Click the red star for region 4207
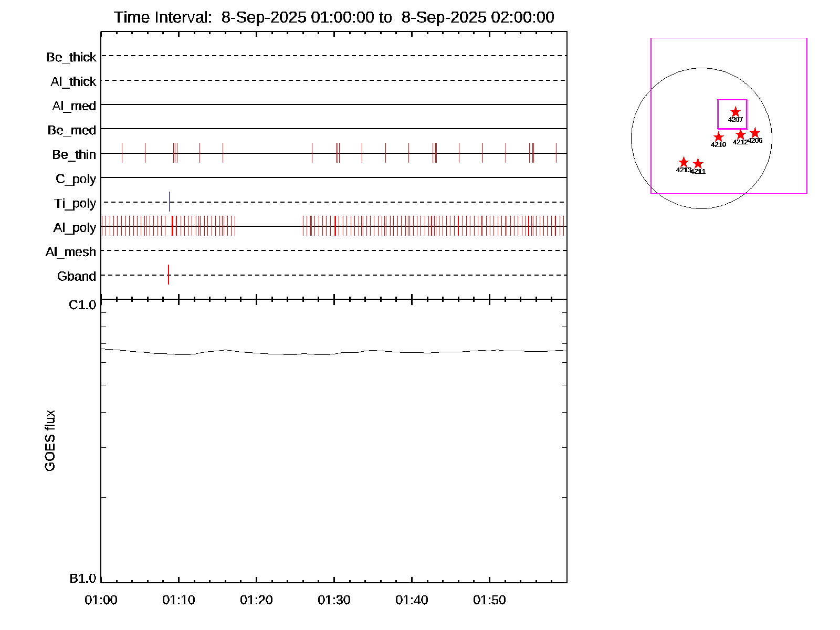840x630 pixels. coord(736,112)
